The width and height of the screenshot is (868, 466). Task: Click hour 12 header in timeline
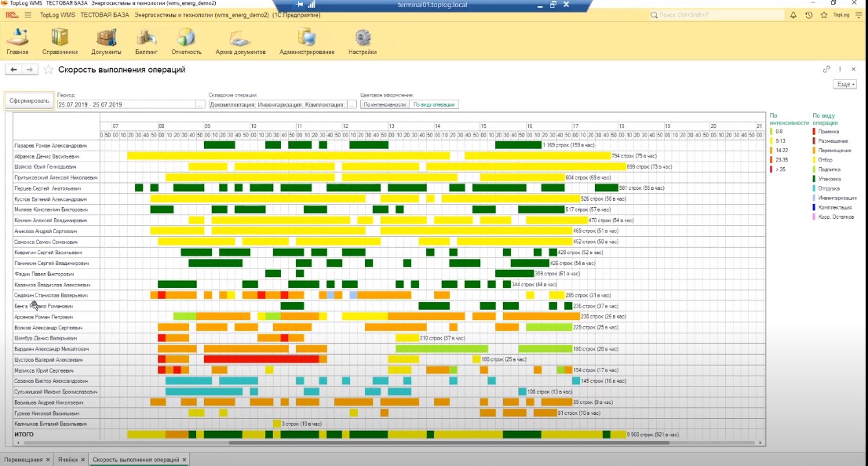345,126
